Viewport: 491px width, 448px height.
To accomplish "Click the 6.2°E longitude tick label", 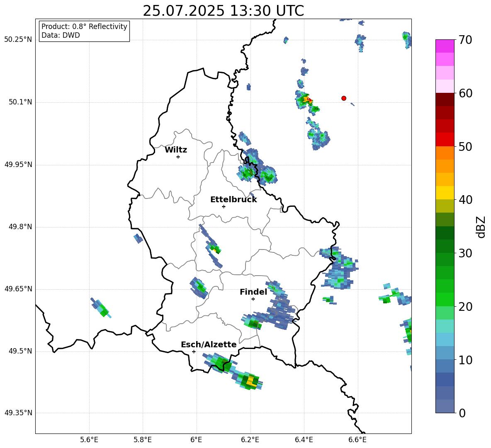I will coord(250,440).
